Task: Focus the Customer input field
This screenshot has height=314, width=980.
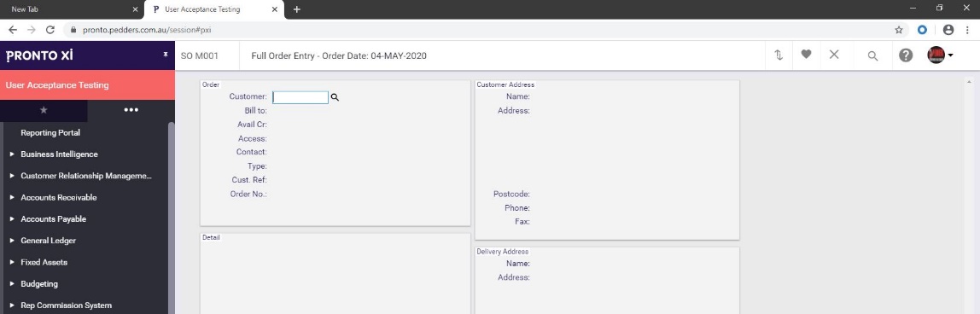Action: point(300,97)
